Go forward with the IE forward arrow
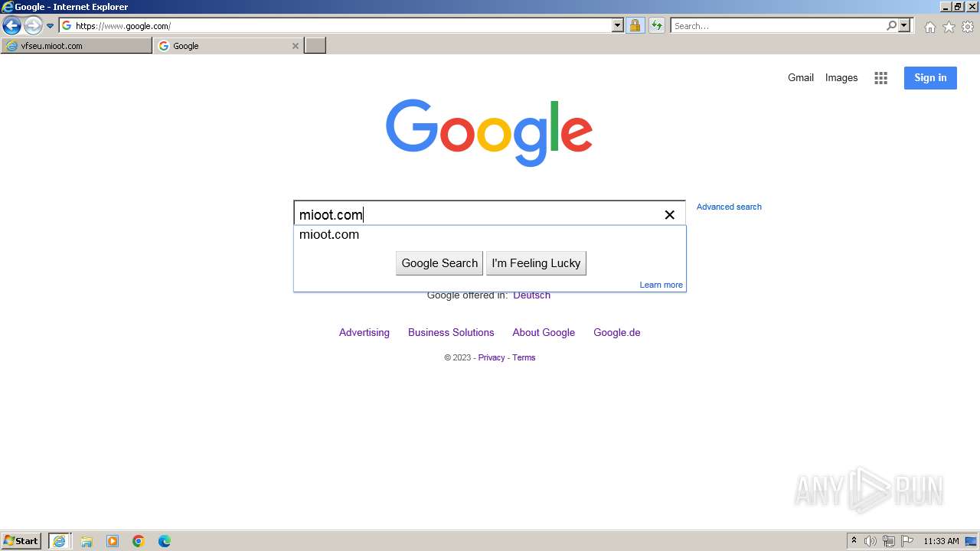The width and height of the screenshot is (980, 551). (x=32, y=26)
